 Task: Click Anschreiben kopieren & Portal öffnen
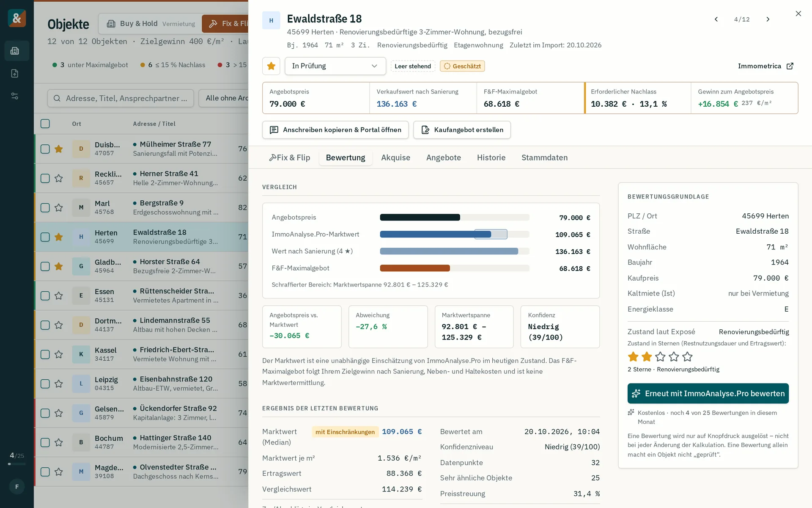[335, 130]
